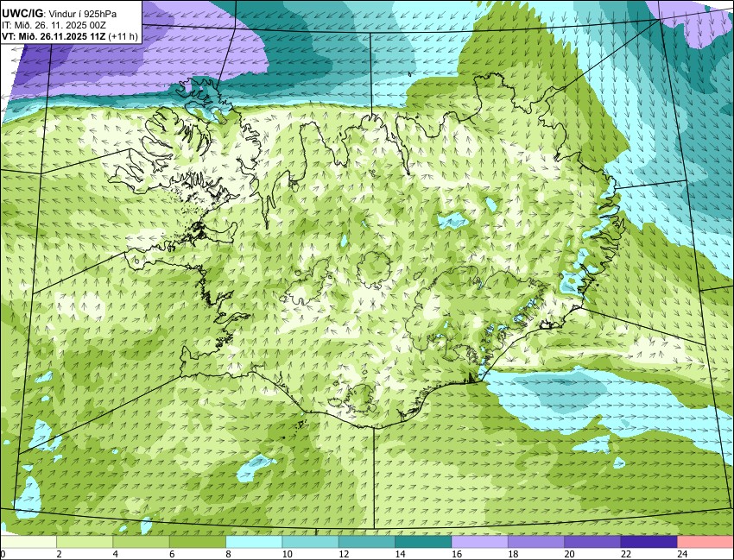This screenshot has width=734, height=560.
Task: Click the Westman Islands off the south coast
Action: click(x=301, y=424)
